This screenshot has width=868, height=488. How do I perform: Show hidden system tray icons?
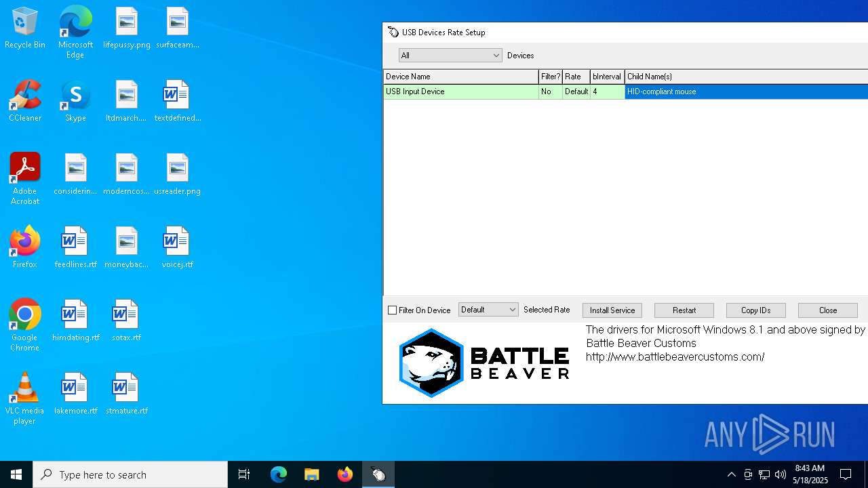click(731, 474)
